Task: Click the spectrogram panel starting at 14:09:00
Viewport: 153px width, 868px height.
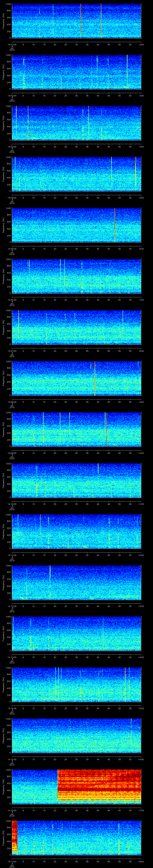Action: (77, 429)
